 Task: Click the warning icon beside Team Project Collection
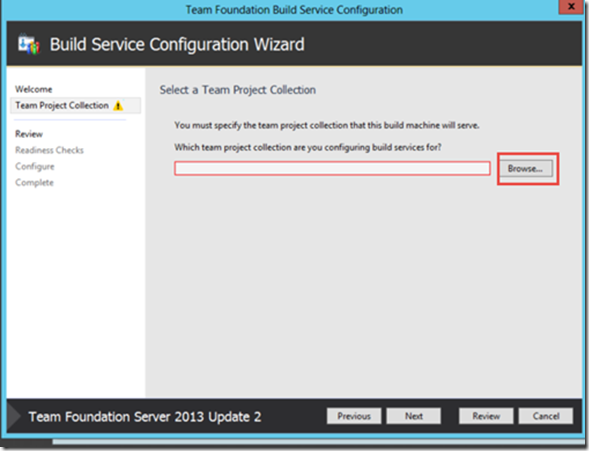[118, 106]
